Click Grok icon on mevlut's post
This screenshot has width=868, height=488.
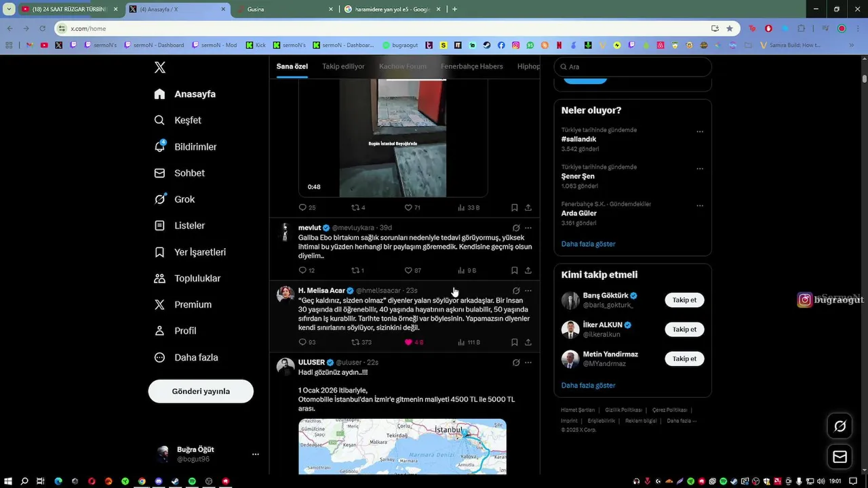[x=516, y=228]
